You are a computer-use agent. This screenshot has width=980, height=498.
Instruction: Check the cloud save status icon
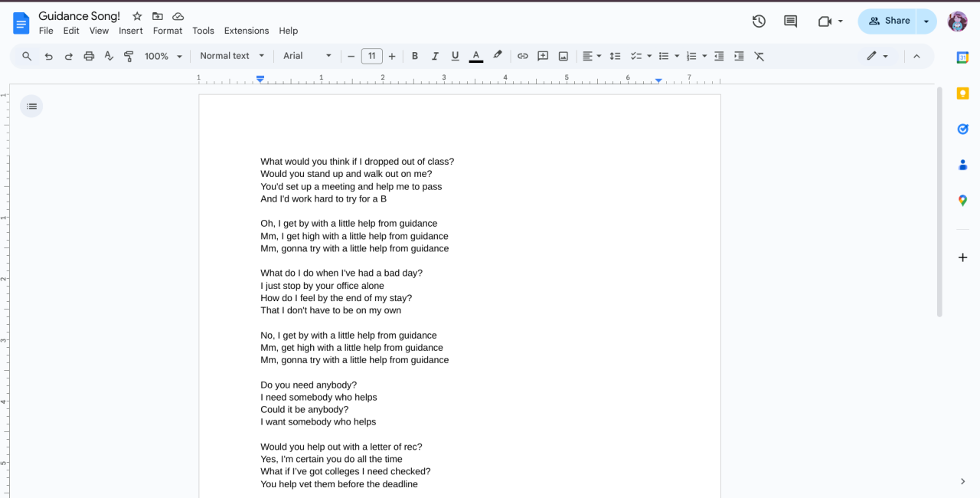coord(178,16)
